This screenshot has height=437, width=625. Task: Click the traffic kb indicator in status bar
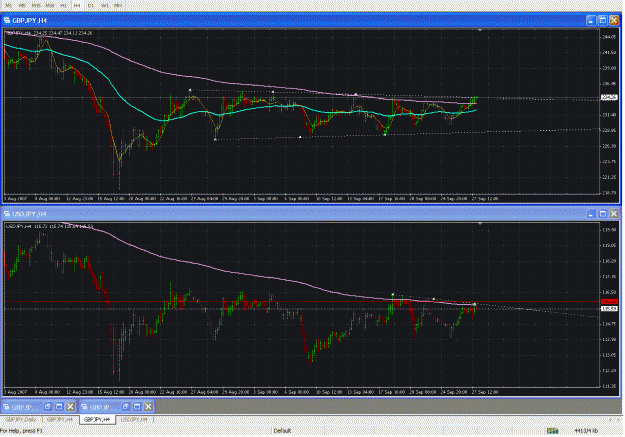click(x=586, y=431)
